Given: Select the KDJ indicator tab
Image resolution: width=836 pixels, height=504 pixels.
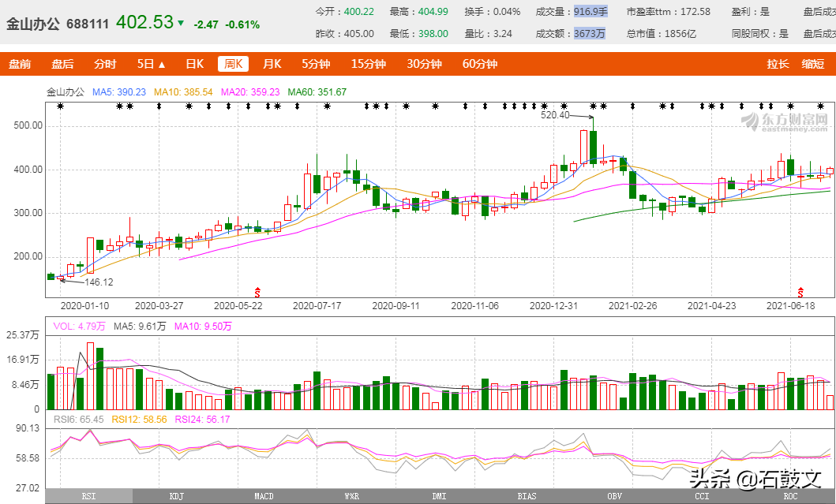Looking at the screenshot, I should coord(177,496).
